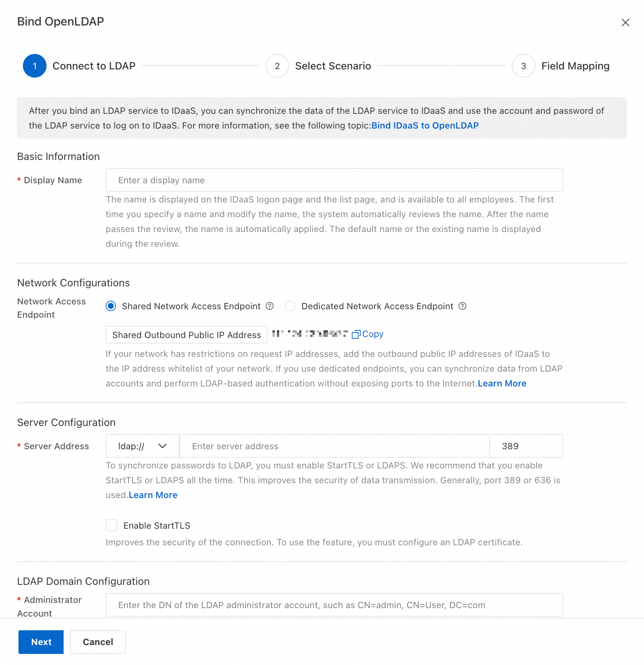Focus the server address input field
This screenshot has height=665, width=644.
pyautogui.click(x=335, y=446)
